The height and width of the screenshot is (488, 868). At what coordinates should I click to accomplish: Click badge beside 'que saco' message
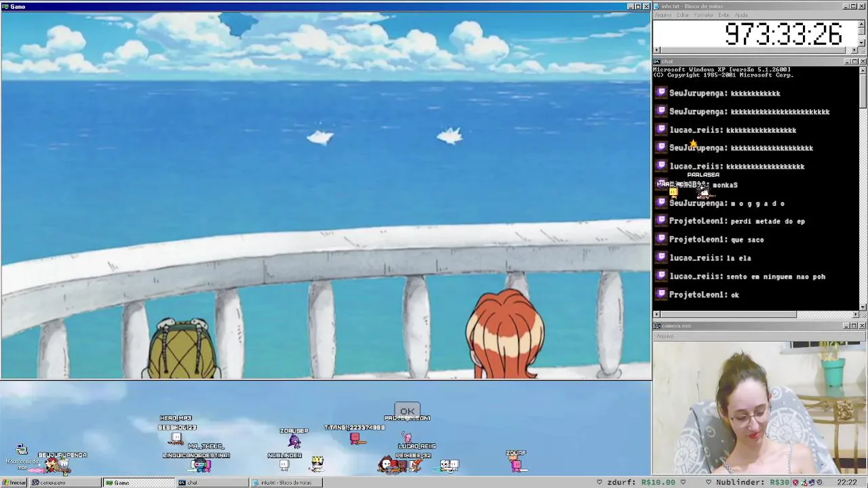[x=661, y=239]
